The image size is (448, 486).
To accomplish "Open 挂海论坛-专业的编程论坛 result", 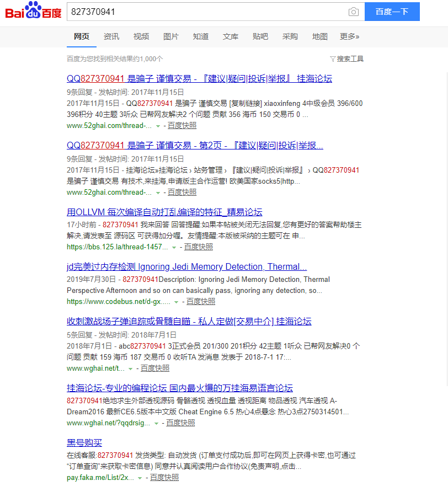I will click(x=179, y=388).
